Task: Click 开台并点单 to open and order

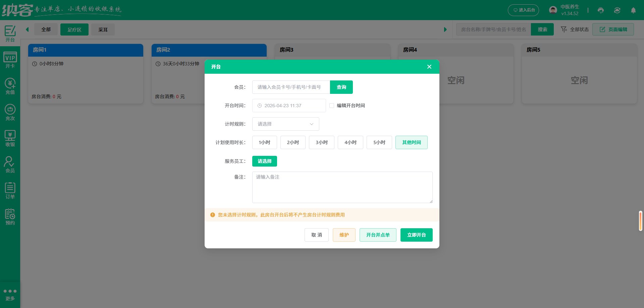Action: click(x=378, y=235)
